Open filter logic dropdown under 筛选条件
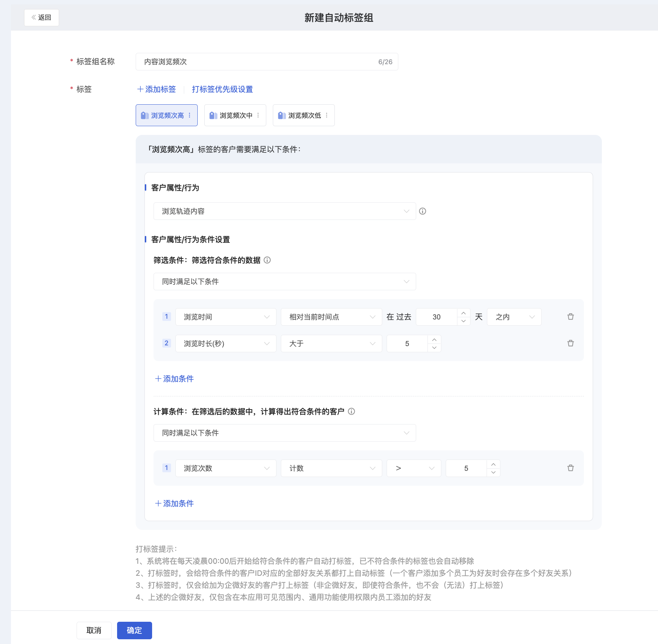The height and width of the screenshot is (644, 658). click(x=285, y=282)
